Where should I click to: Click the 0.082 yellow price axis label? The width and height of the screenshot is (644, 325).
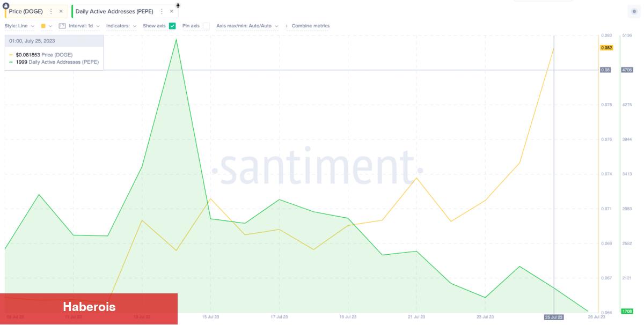606,48
